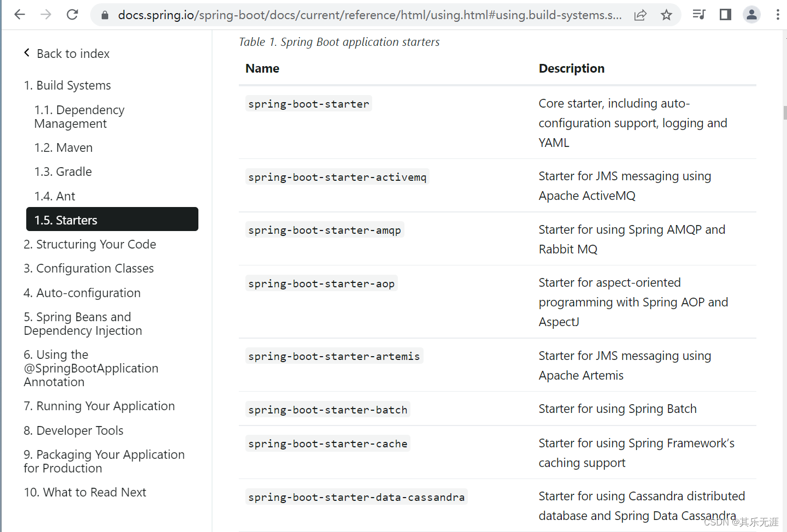Image resolution: width=787 pixels, height=532 pixels.
Task: Go back using the browser back arrow
Action: [x=20, y=15]
